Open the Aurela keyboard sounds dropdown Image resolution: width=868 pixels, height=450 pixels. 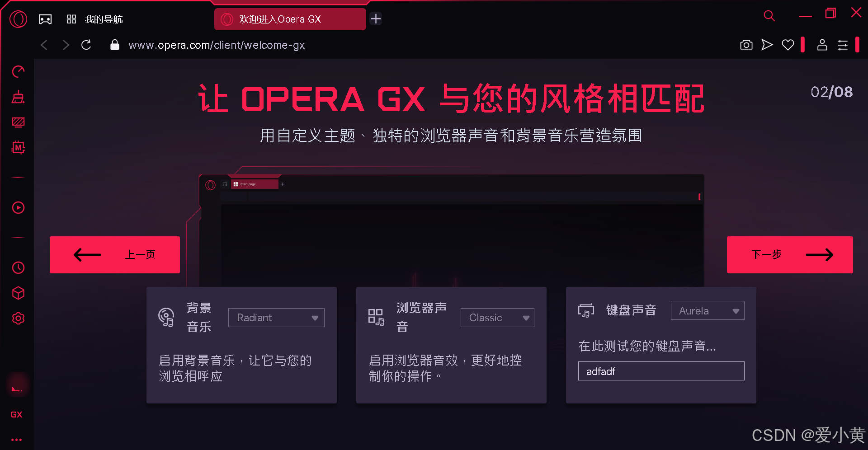(708, 310)
